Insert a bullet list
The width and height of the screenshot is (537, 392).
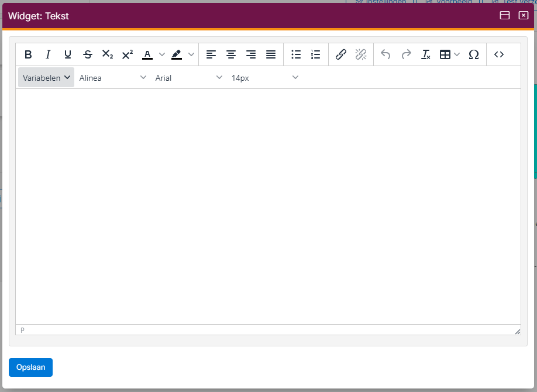[x=296, y=54]
